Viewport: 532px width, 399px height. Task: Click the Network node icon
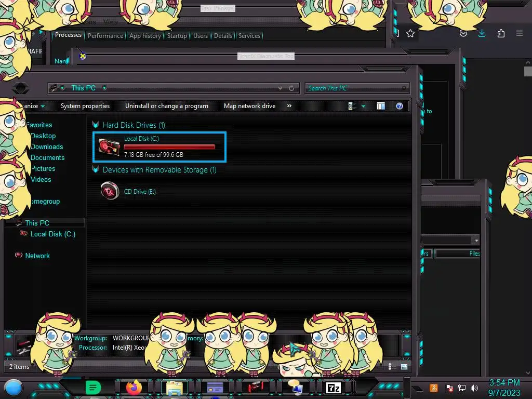[x=19, y=255]
